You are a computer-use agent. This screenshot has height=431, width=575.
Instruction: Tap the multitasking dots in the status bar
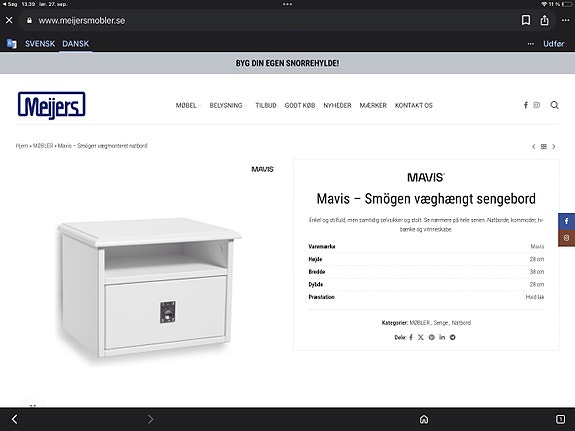(x=288, y=4)
